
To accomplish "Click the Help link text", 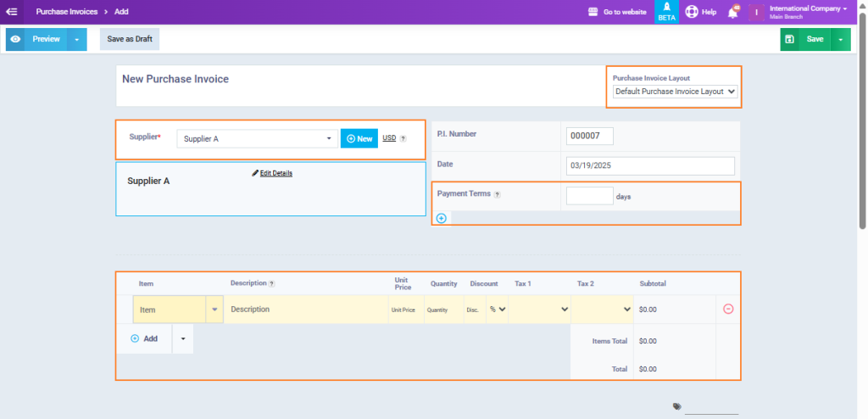I will pyautogui.click(x=709, y=12).
